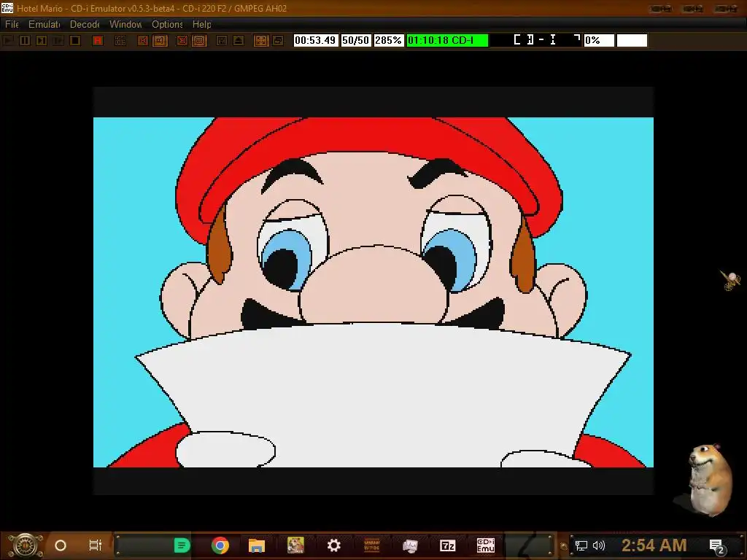The image size is (747, 560).
Task: Launch Google Chrome from the taskbar
Action: tap(220, 545)
